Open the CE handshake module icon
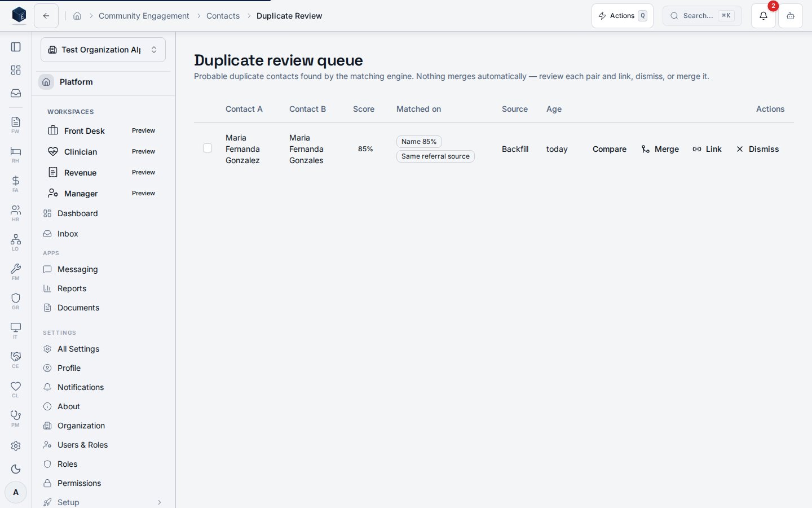Screen dimensions: 812x508 16,360
